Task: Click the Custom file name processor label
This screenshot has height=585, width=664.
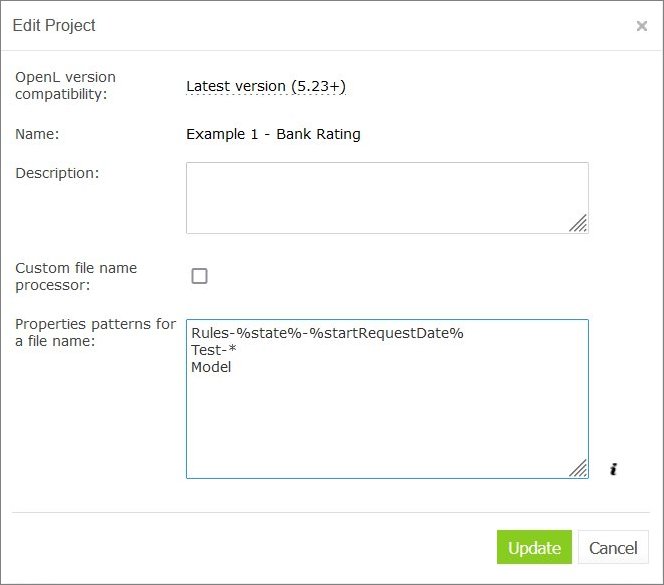Action: coord(76,276)
